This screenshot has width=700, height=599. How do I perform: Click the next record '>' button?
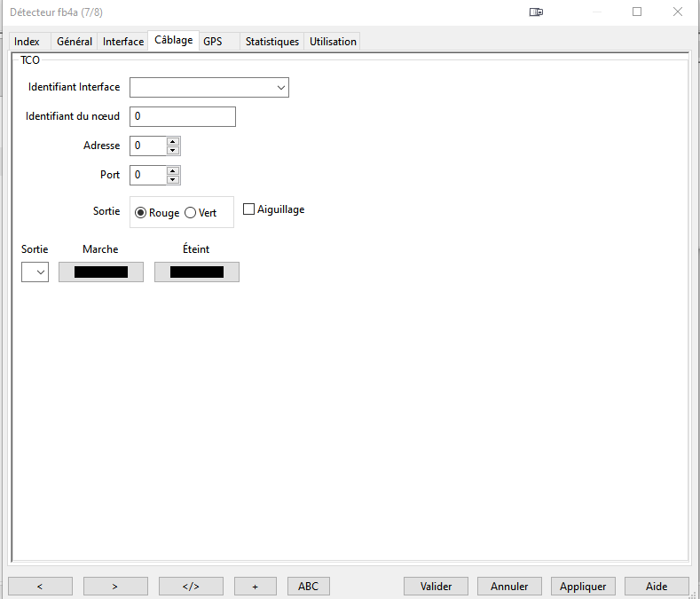click(x=115, y=586)
